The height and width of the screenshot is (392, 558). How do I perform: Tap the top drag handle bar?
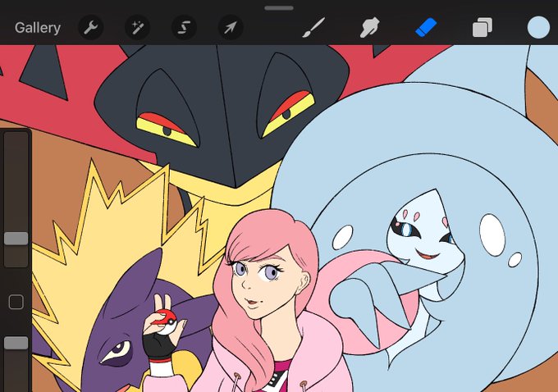tap(279, 8)
